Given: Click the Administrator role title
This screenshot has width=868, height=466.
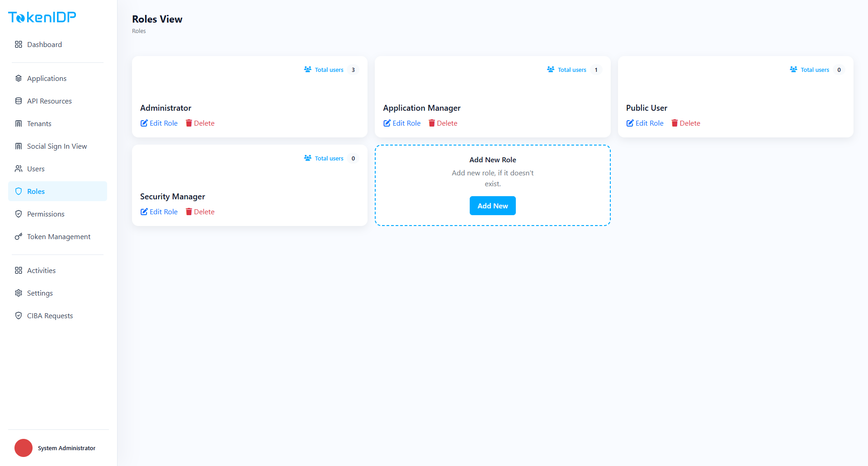Looking at the screenshot, I should click(x=165, y=108).
